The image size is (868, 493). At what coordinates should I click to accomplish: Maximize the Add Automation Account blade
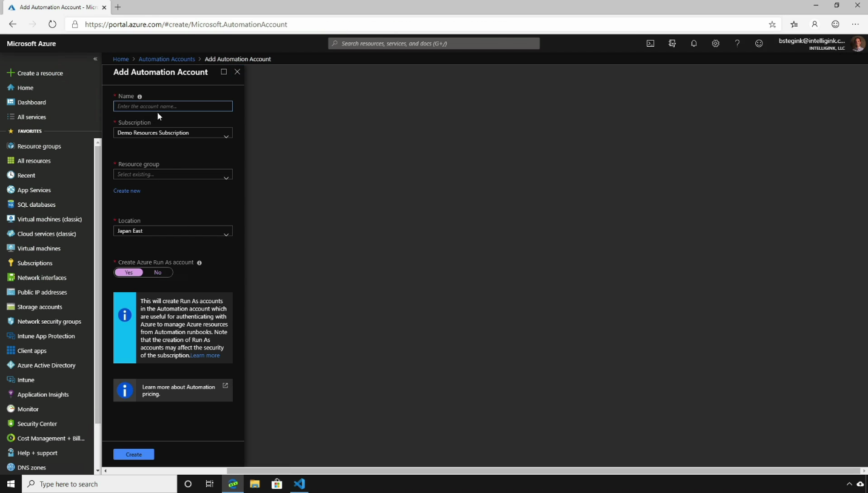(x=224, y=72)
